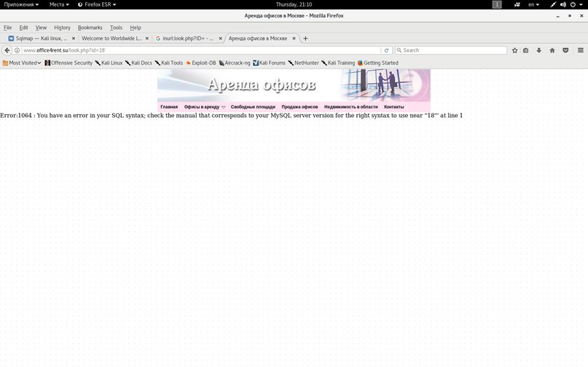Open the Места places menu
The image size is (588, 367).
click(x=59, y=4)
